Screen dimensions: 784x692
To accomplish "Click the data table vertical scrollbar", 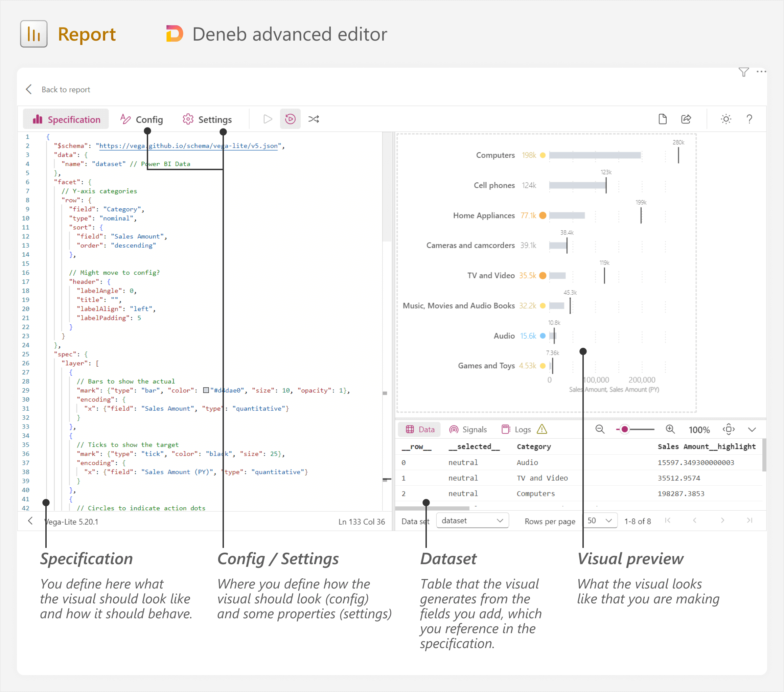I will 764,455.
